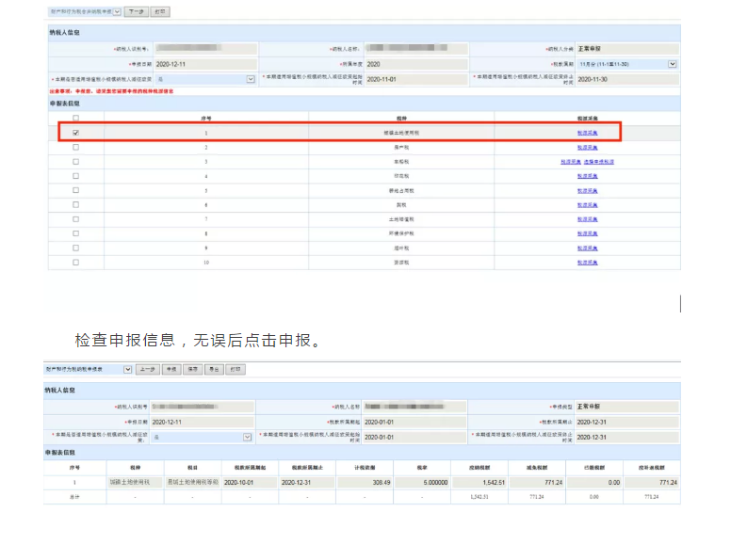This screenshot has width=731, height=560.
Task: Click the 税款所属期止 field 2020-12-31
Action: click(627, 422)
